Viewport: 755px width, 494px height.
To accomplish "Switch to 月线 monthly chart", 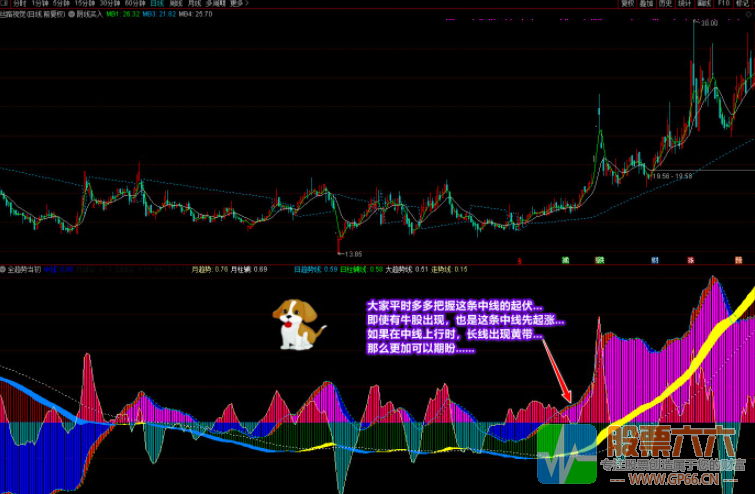I will pos(194,4).
